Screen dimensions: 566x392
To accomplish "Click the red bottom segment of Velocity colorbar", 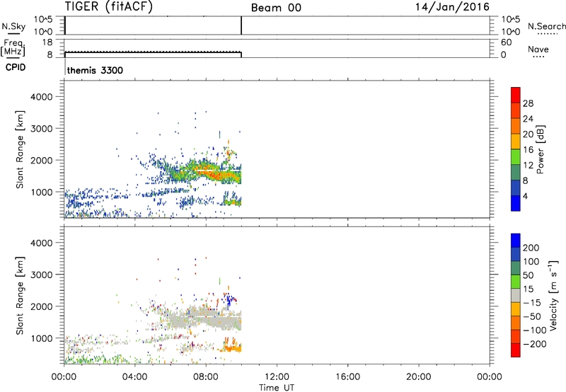I will click(516, 350).
